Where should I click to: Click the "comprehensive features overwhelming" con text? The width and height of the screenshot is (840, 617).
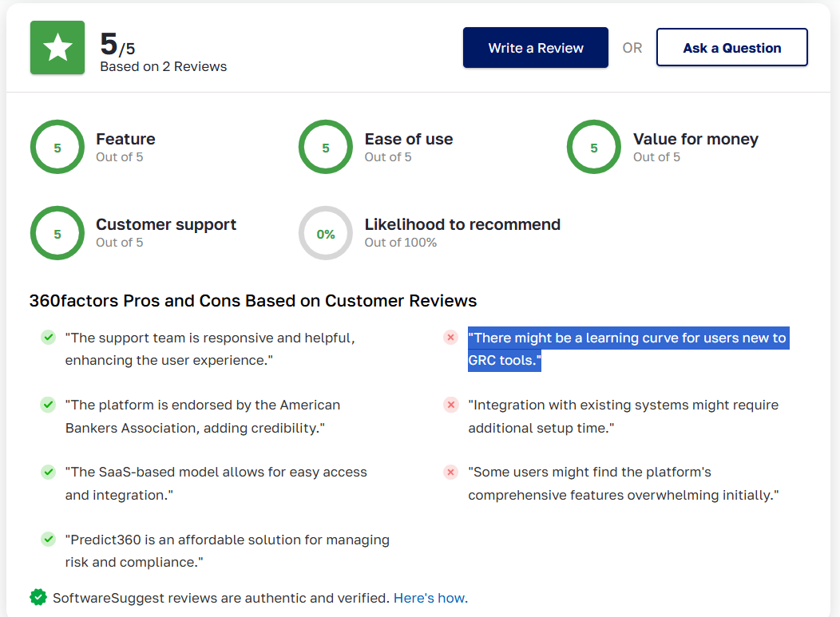[x=623, y=483]
